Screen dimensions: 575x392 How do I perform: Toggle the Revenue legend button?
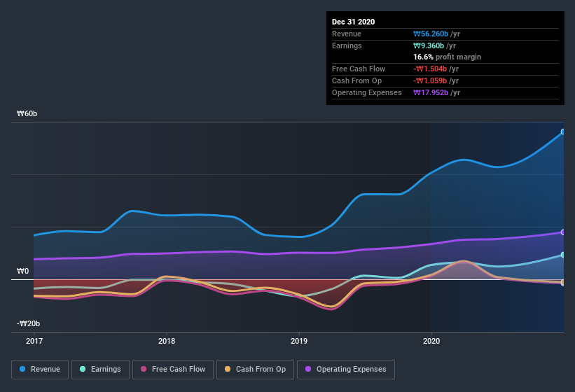pyautogui.click(x=40, y=370)
